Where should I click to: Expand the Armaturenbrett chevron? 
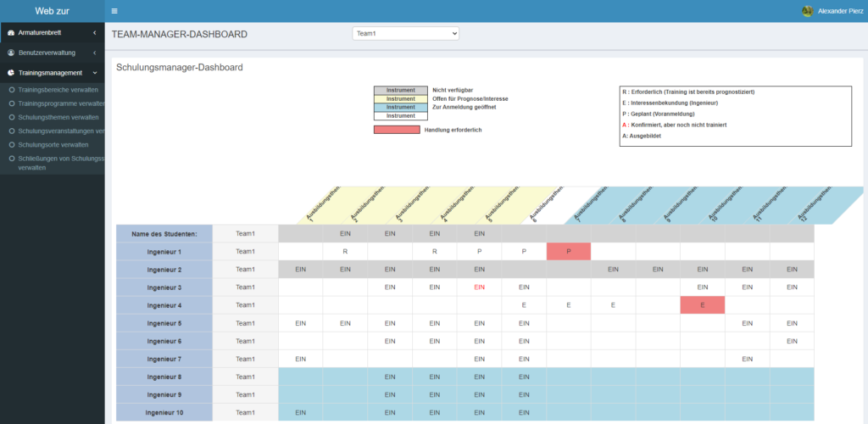pos(95,33)
